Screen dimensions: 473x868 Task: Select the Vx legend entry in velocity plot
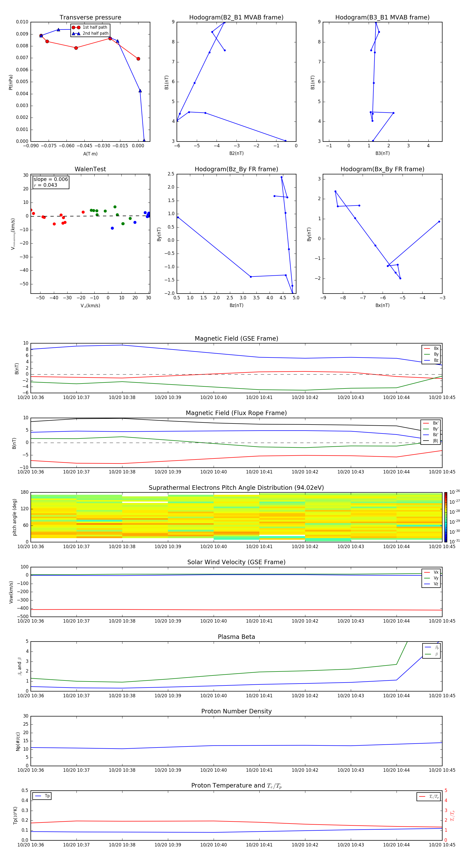pyautogui.click(x=431, y=572)
